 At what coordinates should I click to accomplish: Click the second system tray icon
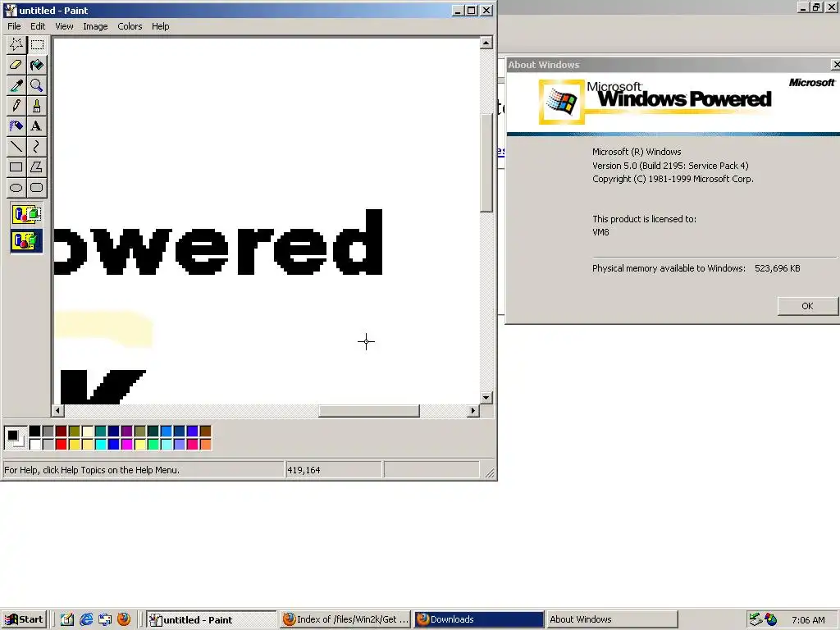[x=771, y=619]
